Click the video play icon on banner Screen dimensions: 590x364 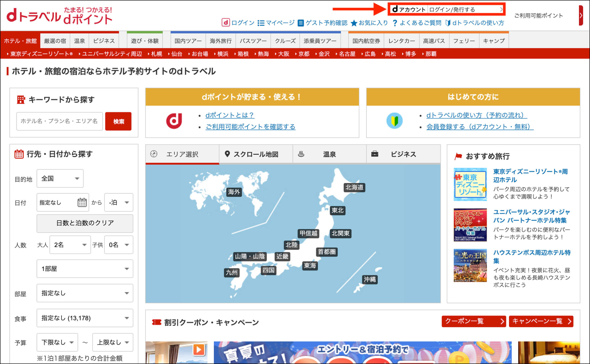tap(199, 349)
